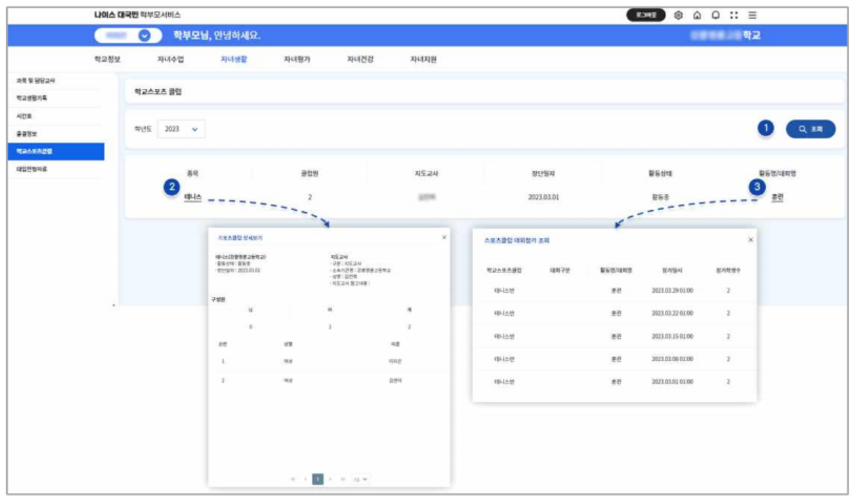The image size is (861, 504).
Task: Click the 활동중 status cell in main table
Action: [x=660, y=197]
